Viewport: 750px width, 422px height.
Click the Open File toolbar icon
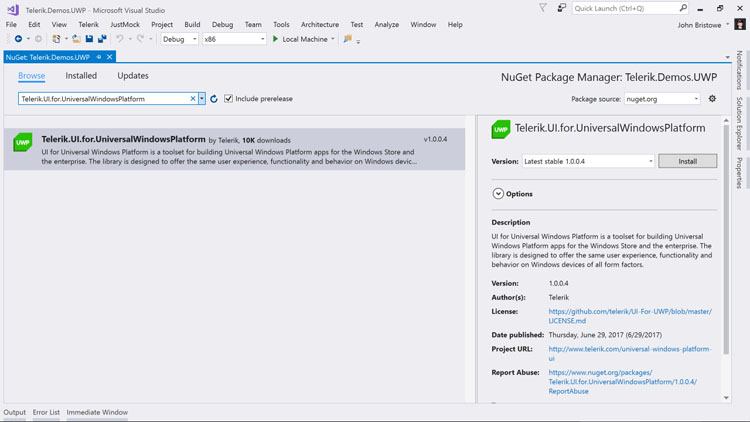coord(77,39)
